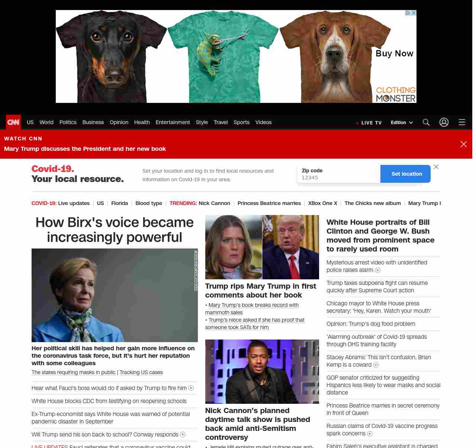Dismiss the Covid-19 local resource box

[436, 167]
